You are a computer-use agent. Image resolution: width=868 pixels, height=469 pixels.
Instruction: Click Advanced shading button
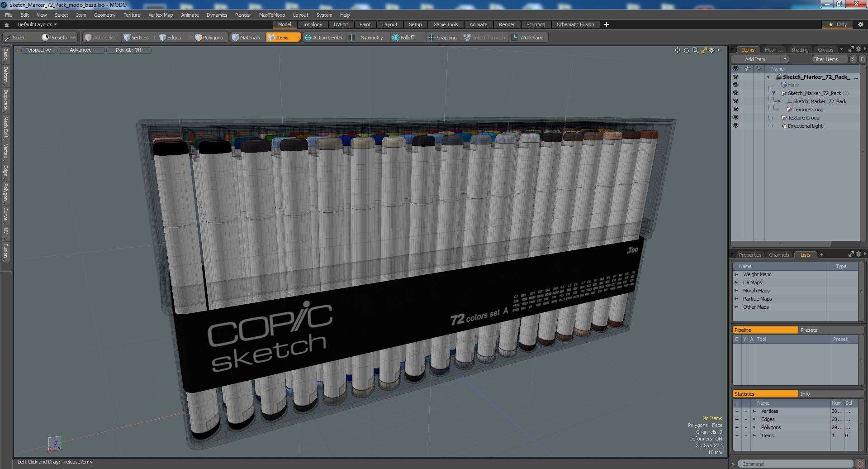(81, 50)
